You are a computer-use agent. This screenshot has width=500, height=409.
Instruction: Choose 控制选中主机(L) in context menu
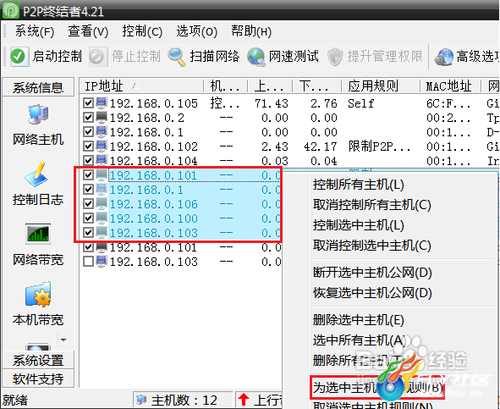point(358,225)
